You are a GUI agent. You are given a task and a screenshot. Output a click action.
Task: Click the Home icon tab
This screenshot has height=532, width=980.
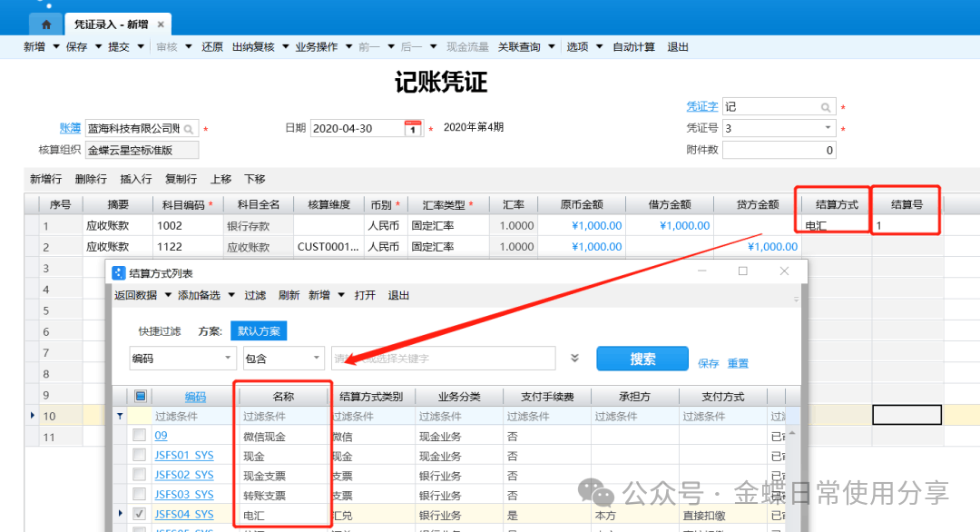[45, 25]
